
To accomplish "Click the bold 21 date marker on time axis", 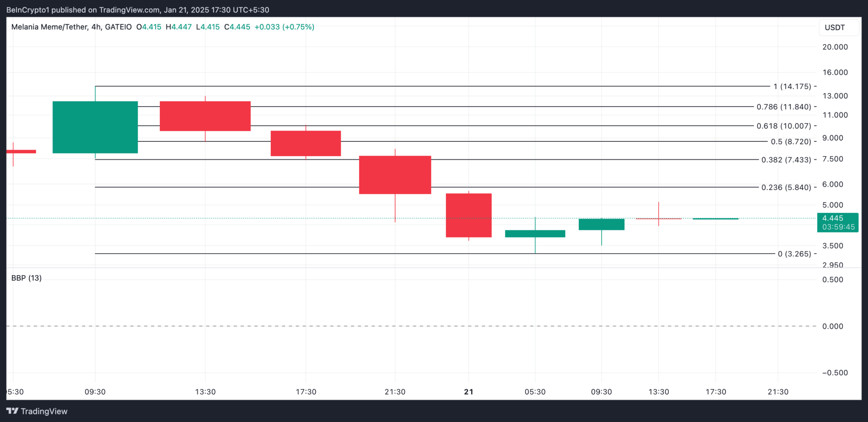I will pyautogui.click(x=468, y=391).
